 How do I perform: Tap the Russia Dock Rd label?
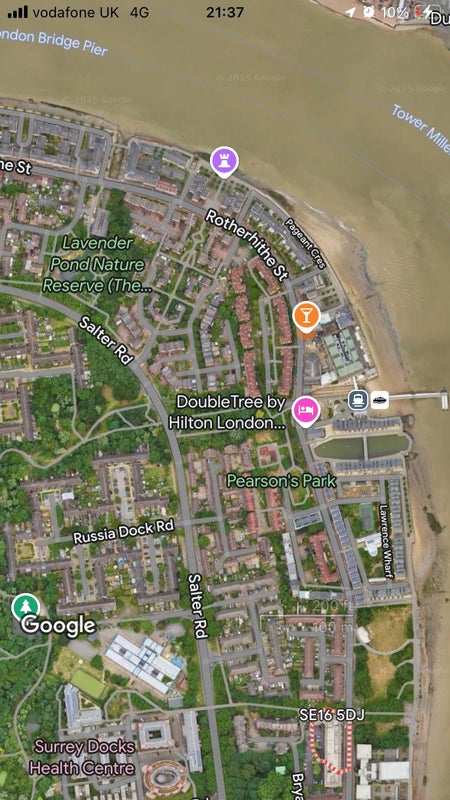(123, 532)
